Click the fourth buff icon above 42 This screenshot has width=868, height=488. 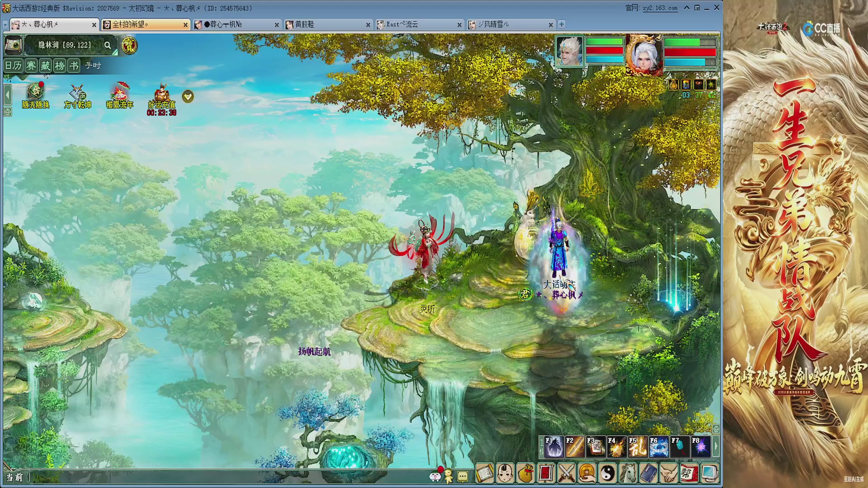click(x=712, y=84)
